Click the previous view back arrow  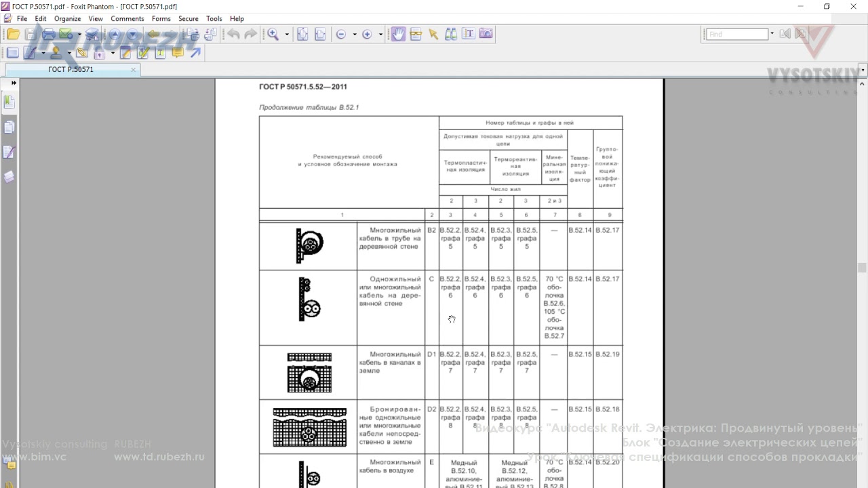(x=153, y=34)
